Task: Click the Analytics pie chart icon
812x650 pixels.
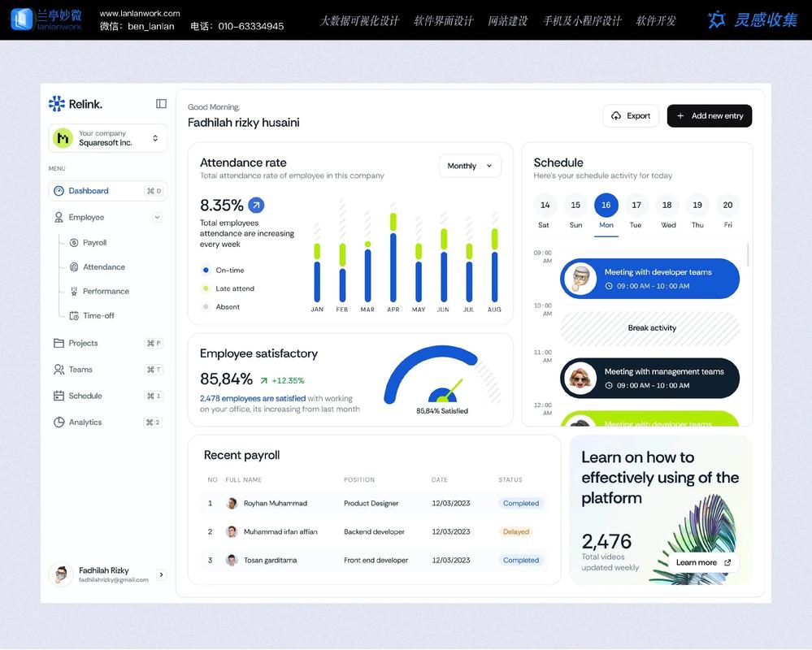Action: pyautogui.click(x=59, y=422)
